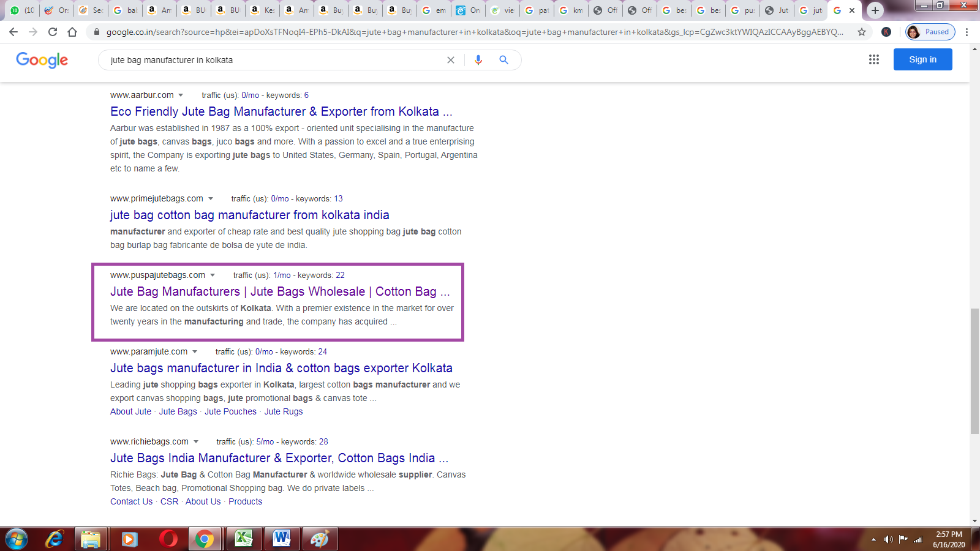This screenshot has width=980, height=551.
Task: Click the keywords count 24 for paramjute
Action: tap(322, 352)
